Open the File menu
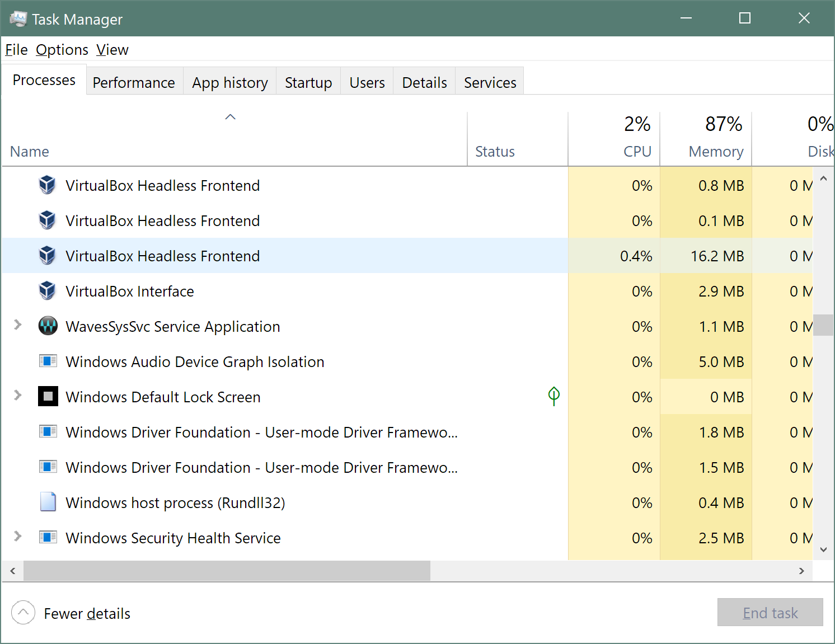The width and height of the screenshot is (835, 644). [x=16, y=50]
